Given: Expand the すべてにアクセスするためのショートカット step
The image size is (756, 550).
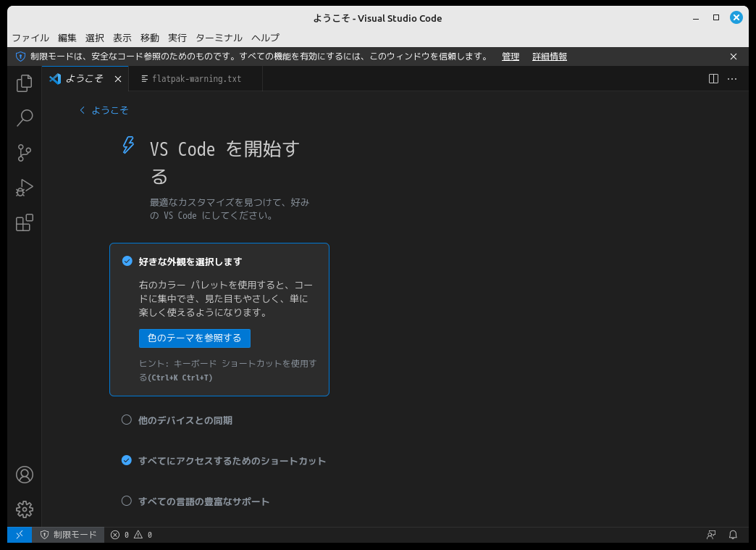Looking at the screenshot, I should pyautogui.click(x=232, y=461).
